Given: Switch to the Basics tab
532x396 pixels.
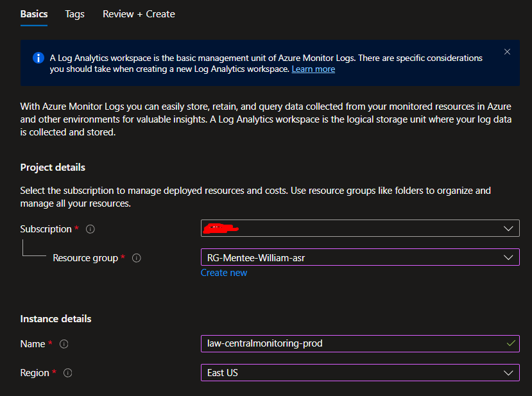Looking at the screenshot, I should (33, 14).
